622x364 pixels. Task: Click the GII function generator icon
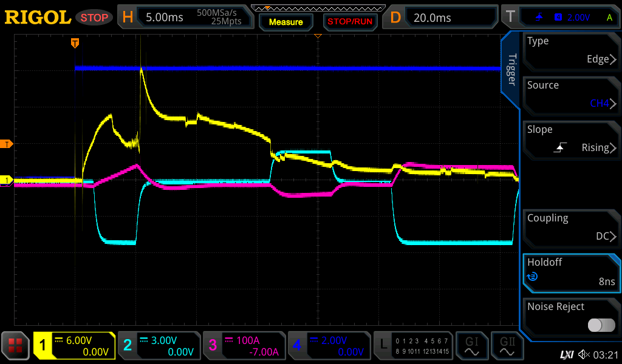coord(507,346)
